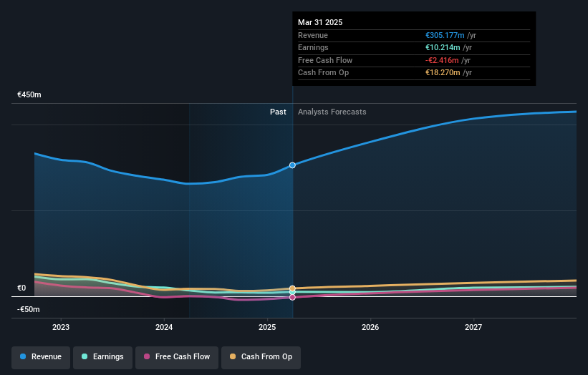Click the Mar 31 2025 tooltip date
Screen dimensions: 588x375
coord(320,22)
